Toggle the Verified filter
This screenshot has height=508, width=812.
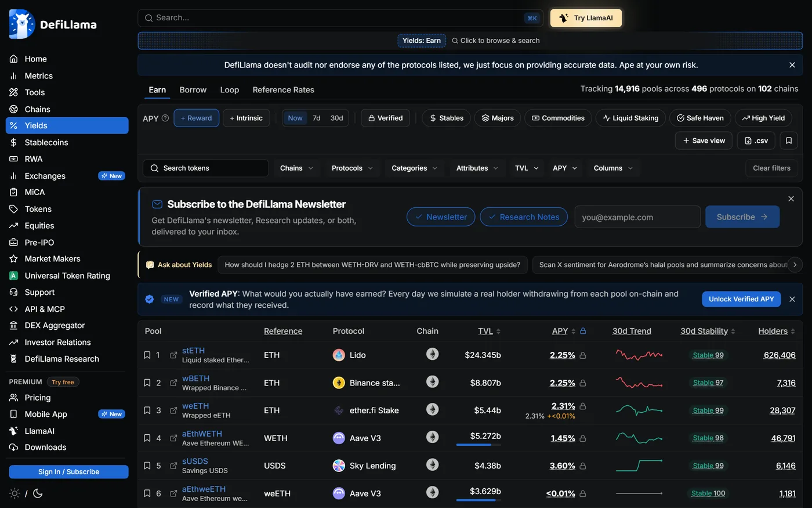pyautogui.click(x=386, y=118)
